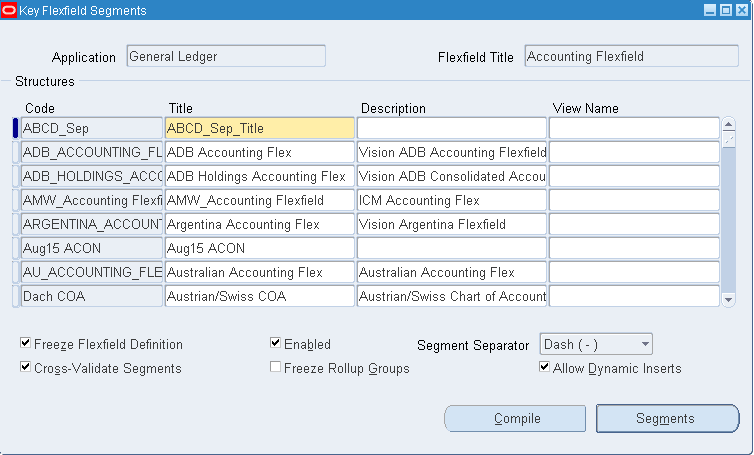This screenshot has width=754, height=455.
Task: Click the ADB Accounting Flex title field
Action: click(x=259, y=152)
